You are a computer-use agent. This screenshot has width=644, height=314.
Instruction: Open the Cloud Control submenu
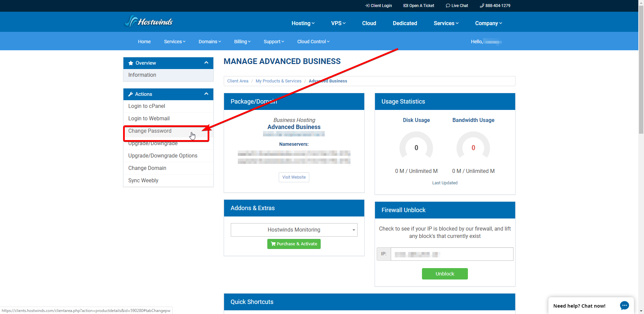click(313, 42)
